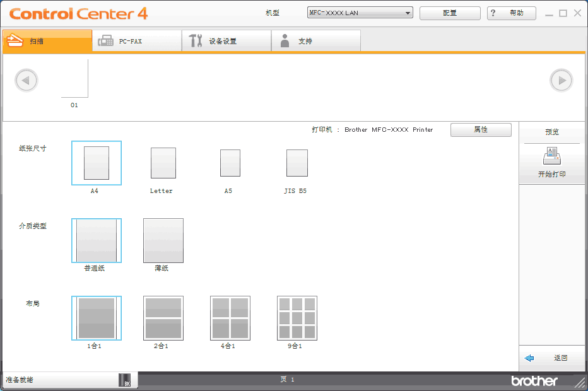
Task: Click the 返回 label
Action: tap(561, 358)
